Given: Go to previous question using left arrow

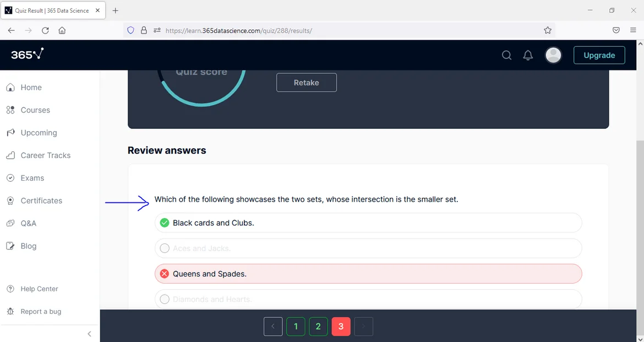Looking at the screenshot, I should click(x=273, y=327).
